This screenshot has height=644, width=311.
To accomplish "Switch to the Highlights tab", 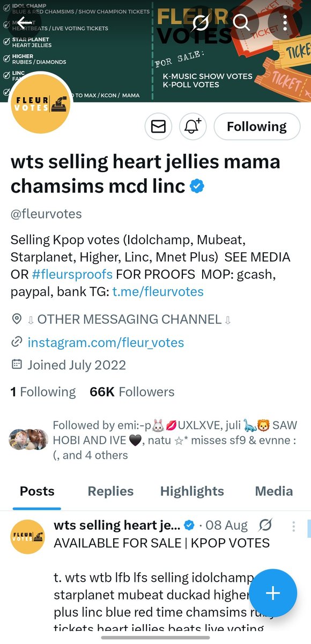I will 192,491.
